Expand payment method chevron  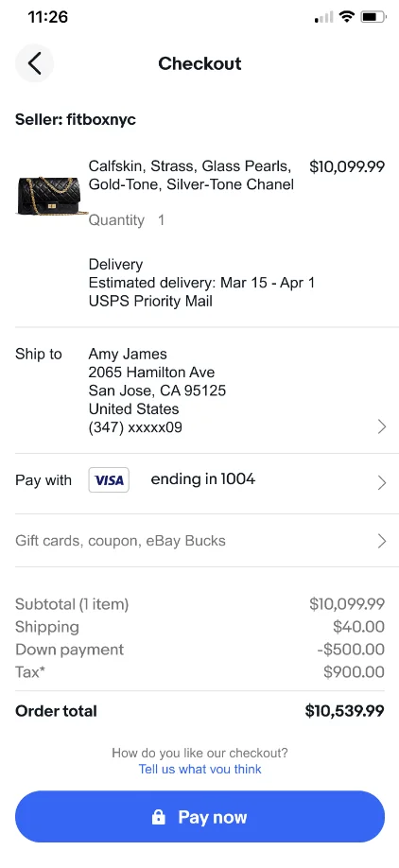[381, 483]
